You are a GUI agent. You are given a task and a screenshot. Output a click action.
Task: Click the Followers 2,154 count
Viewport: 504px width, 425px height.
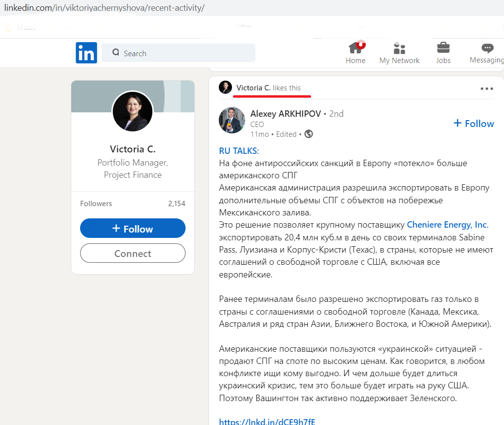coord(133,204)
